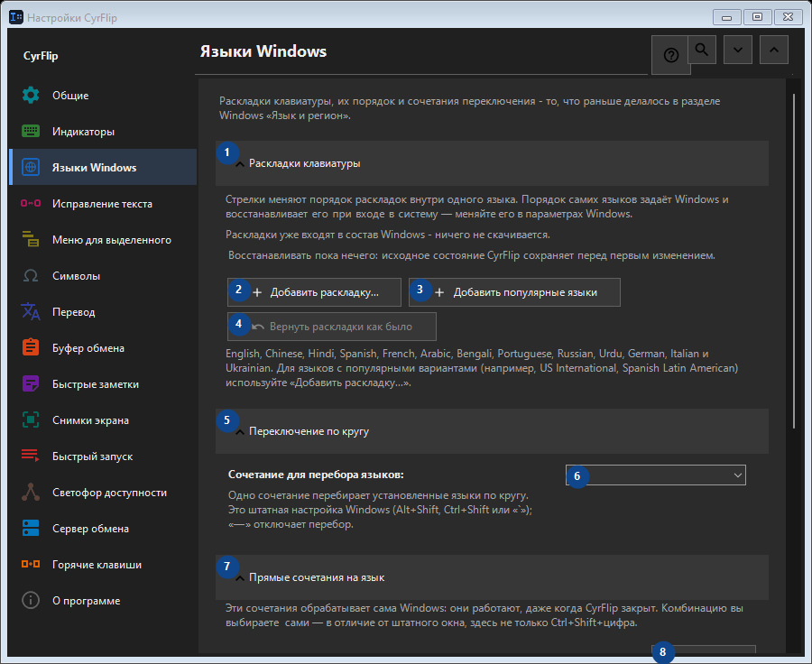Open the Сочетание для перебора языков dropdown
The image size is (812, 664).
tap(656, 475)
